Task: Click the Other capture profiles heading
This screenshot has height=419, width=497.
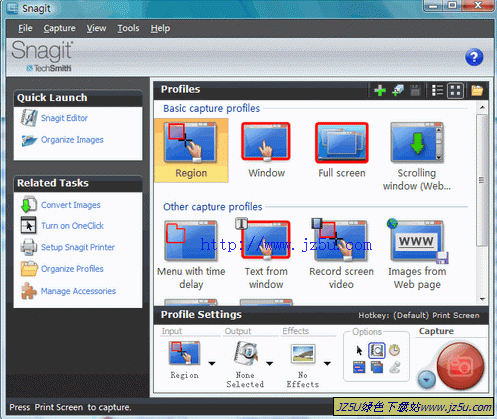Action: 213,207
